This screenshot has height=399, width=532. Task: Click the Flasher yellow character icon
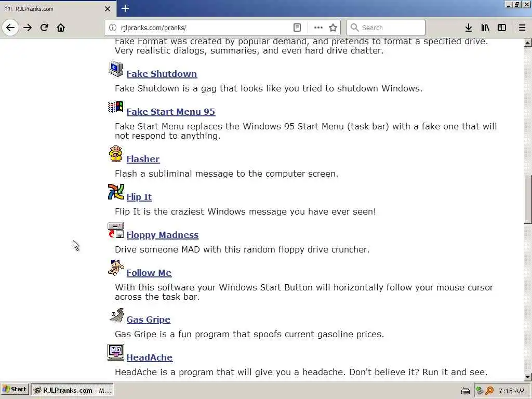coord(116,154)
